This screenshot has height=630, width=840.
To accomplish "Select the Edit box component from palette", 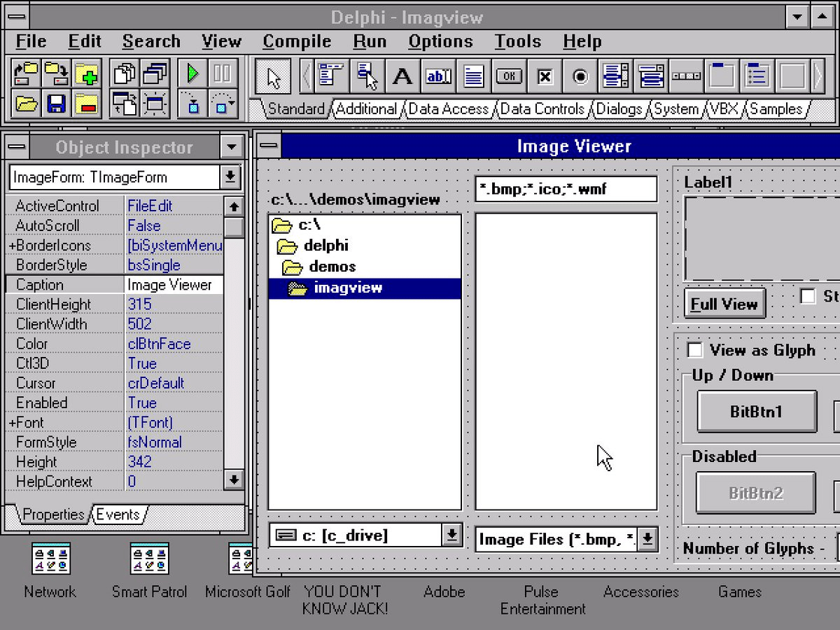I will click(438, 76).
